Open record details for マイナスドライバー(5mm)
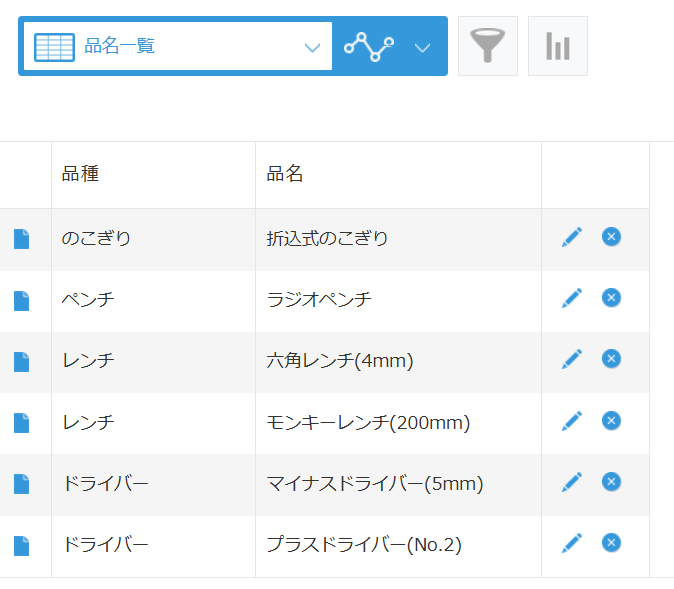The height and width of the screenshot is (589, 674). (x=21, y=484)
